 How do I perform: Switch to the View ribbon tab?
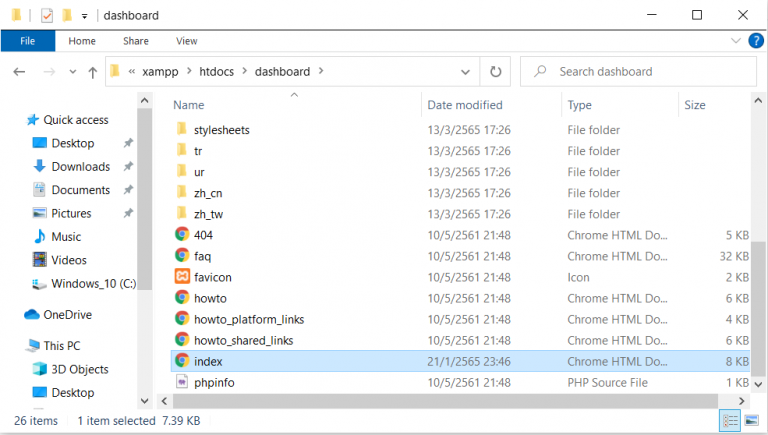[x=186, y=41]
